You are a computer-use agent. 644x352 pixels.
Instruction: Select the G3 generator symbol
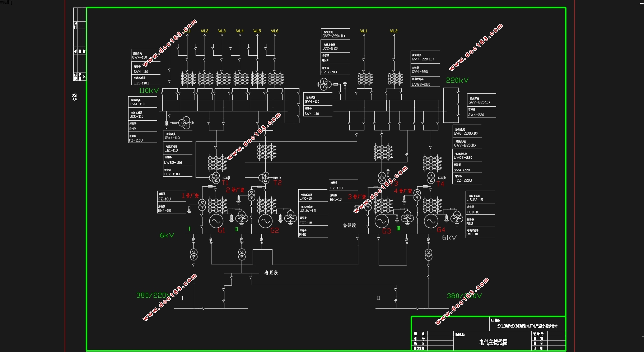tap(382, 221)
